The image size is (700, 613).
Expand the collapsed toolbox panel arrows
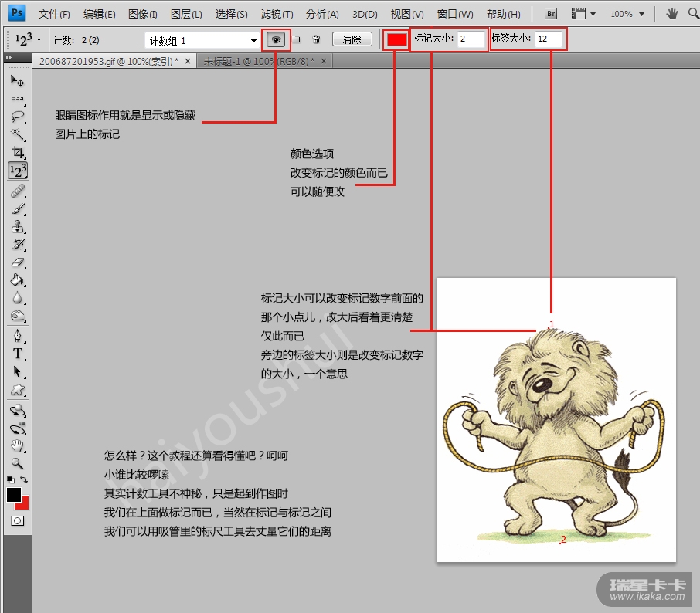9,58
